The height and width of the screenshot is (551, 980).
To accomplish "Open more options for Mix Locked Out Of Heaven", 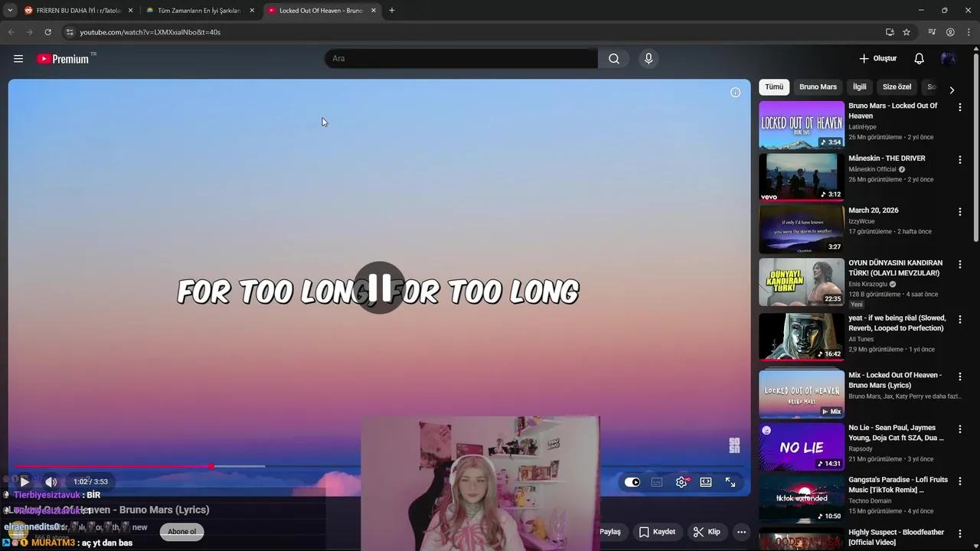I will click(x=959, y=377).
